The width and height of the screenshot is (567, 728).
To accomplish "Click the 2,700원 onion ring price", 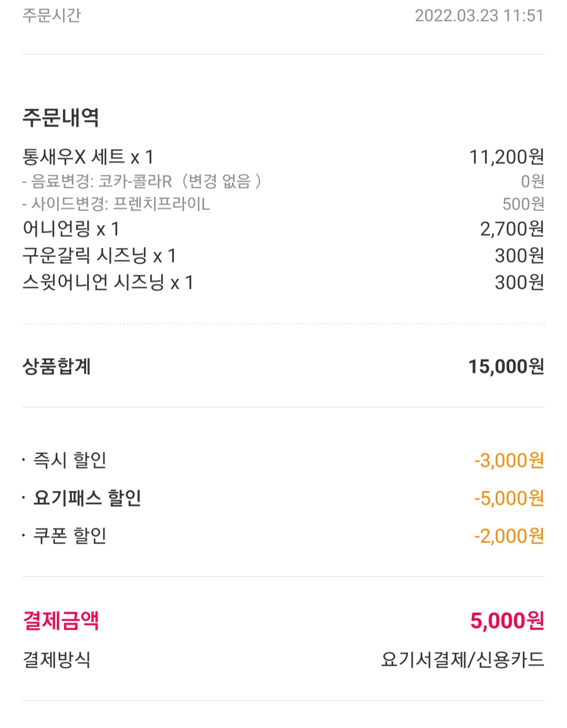I will click(512, 229).
